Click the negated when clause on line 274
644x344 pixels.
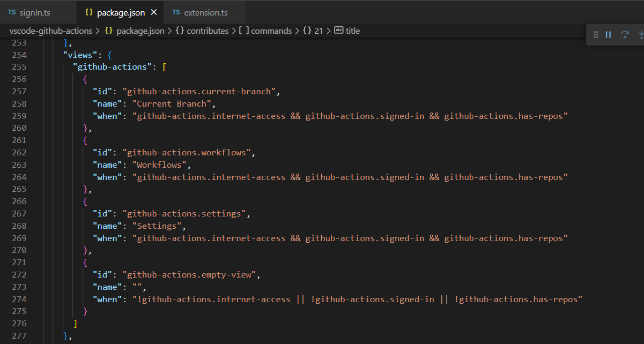(x=358, y=300)
